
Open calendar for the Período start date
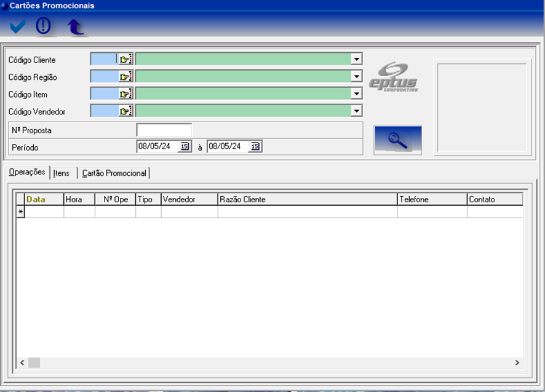[x=184, y=146]
